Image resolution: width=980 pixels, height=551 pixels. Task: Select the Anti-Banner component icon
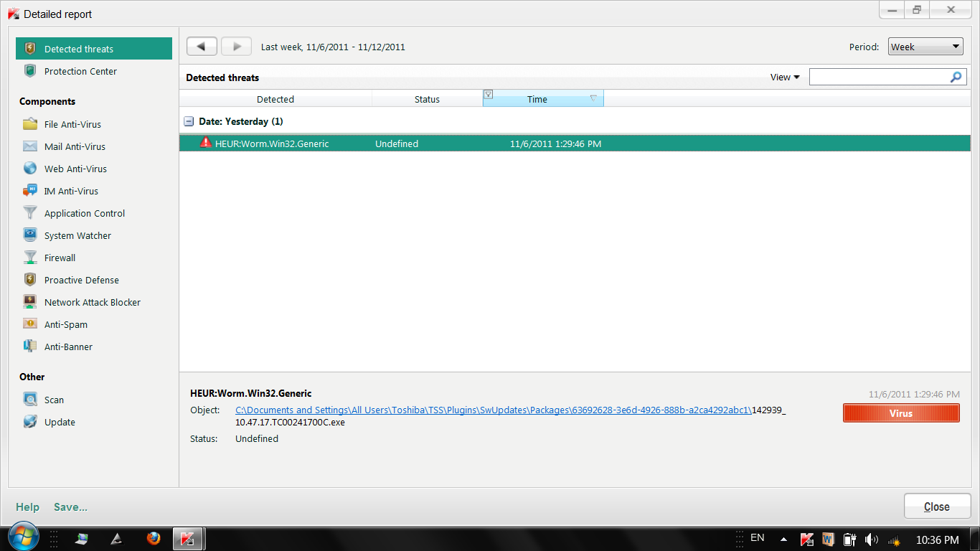(30, 347)
